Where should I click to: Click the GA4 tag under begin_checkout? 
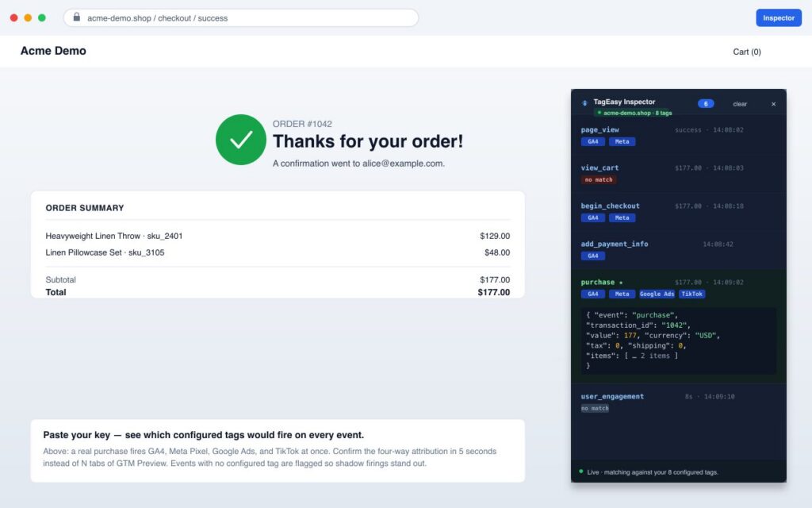point(593,217)
